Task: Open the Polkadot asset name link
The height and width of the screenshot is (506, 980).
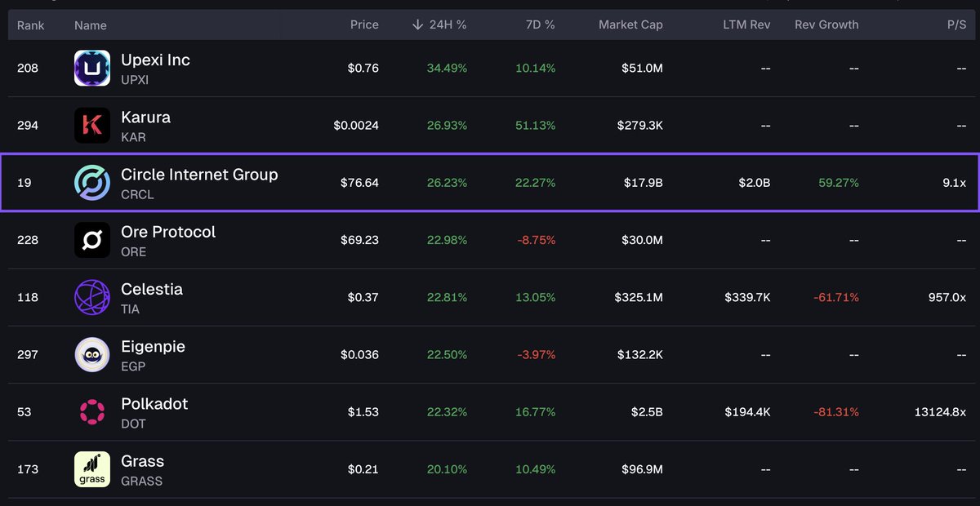Action: point(154,403)
